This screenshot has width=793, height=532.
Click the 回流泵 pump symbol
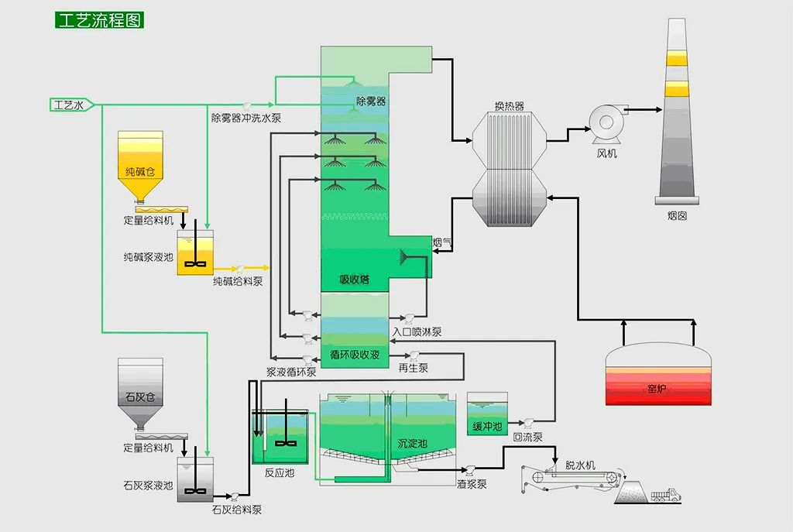tap(527, 422)
